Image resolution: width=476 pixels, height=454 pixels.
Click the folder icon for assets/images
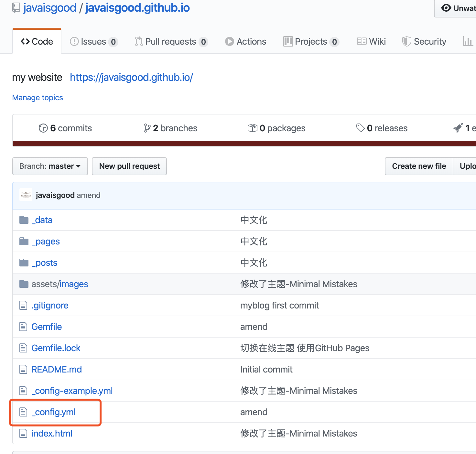(x=24, y=284)
